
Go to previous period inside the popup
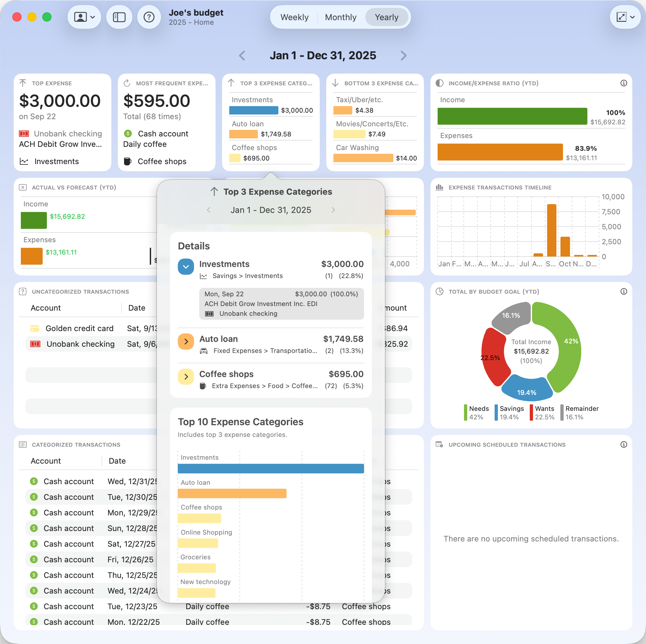(209, 210)
